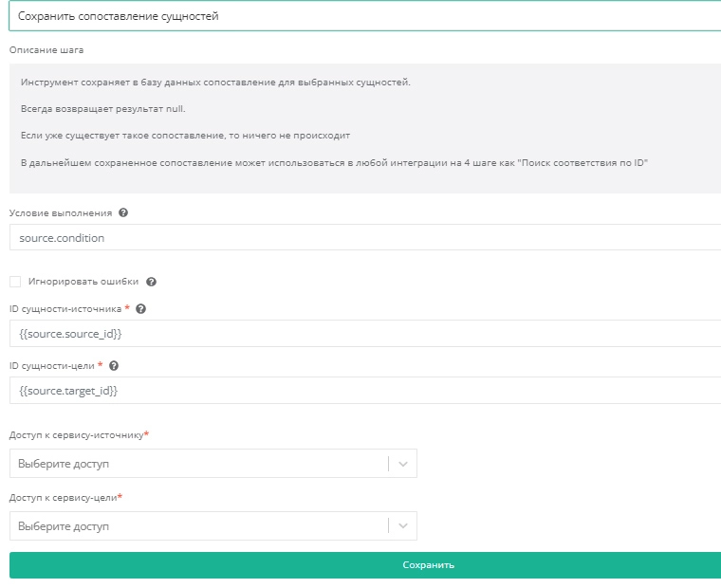The width and height of the screenshot is (721, 588).
Task: Click the 'ID сущности-источника' field label
Action: [x=65, y=309]
